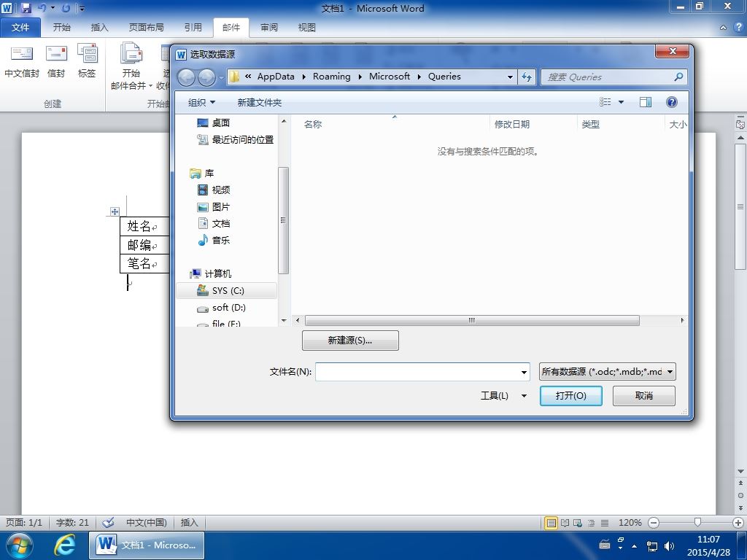Select Pictures (图片) library
Screen dimensions: 747x560
[214, 206]
